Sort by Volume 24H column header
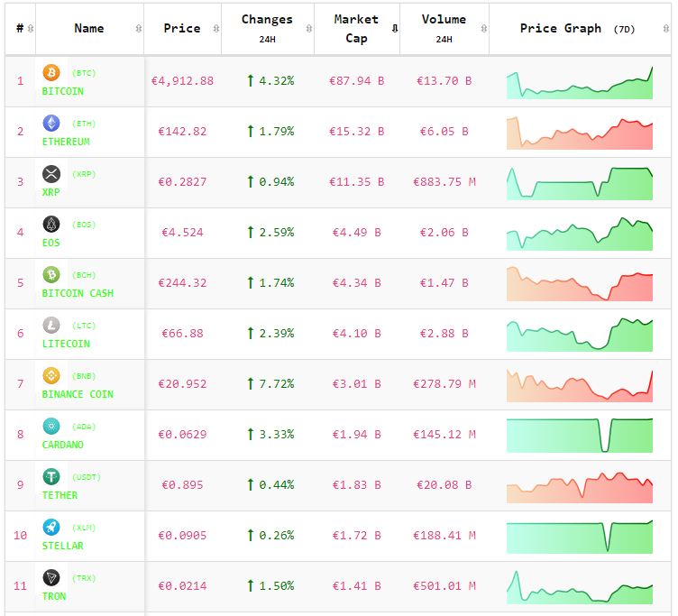Image resolution: width=678 pixels, height=616 pixels. pos(444,28)
